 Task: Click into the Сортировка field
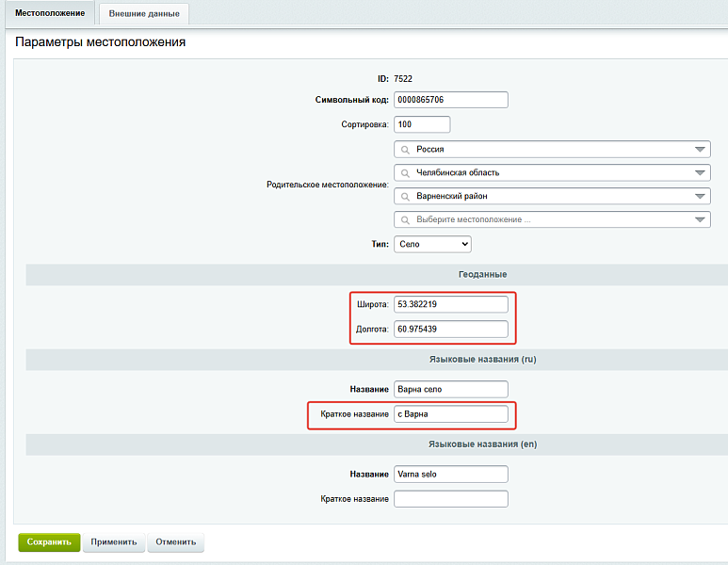tap(422, 124)
